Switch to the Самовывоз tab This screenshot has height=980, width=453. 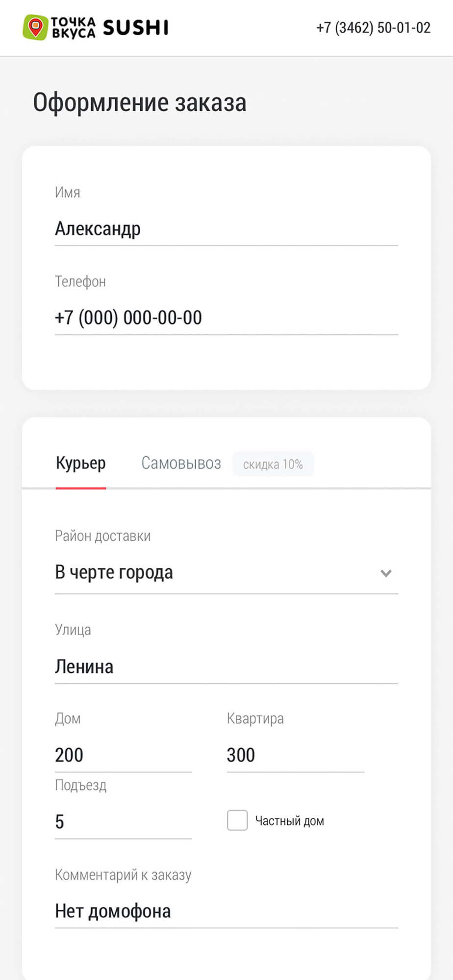coord(181,463)
